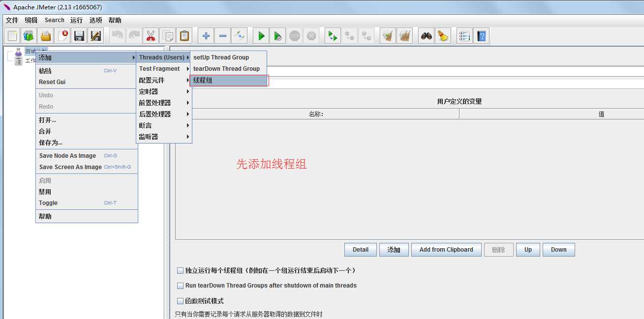Image resolution: width=644 pixels, height=319 pixels.
Task: Open the 编辑 menu
Action: 31,20
